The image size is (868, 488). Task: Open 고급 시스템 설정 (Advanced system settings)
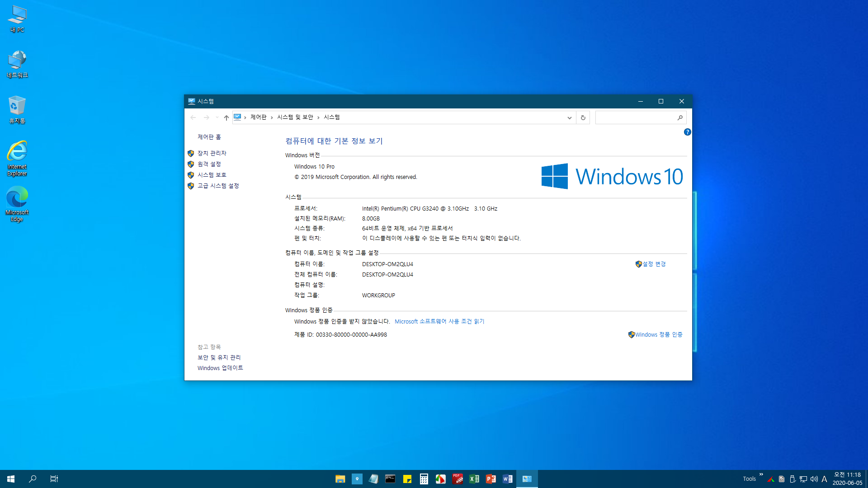218,186
